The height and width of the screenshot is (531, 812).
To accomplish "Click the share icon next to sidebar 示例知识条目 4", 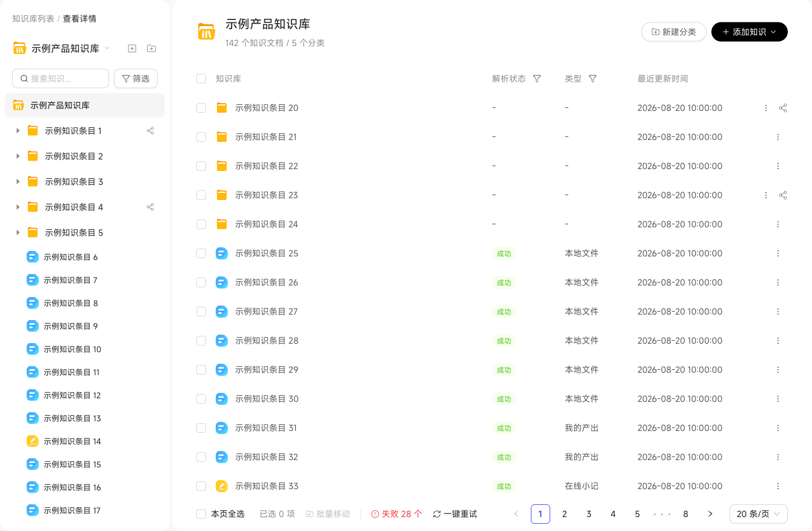I will [x=150, y=207].
